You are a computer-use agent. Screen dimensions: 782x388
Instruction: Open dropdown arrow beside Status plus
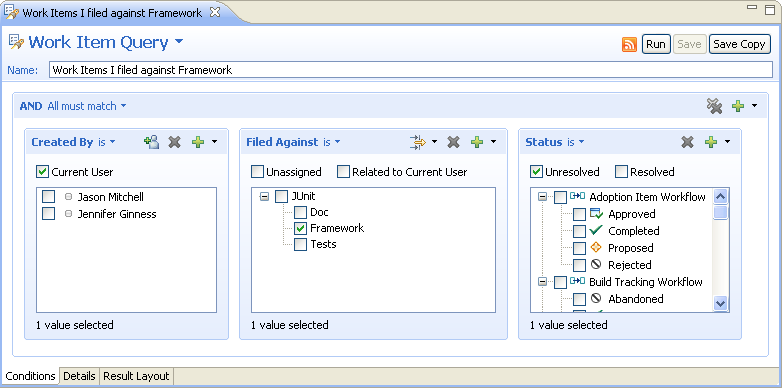[727, 142]
